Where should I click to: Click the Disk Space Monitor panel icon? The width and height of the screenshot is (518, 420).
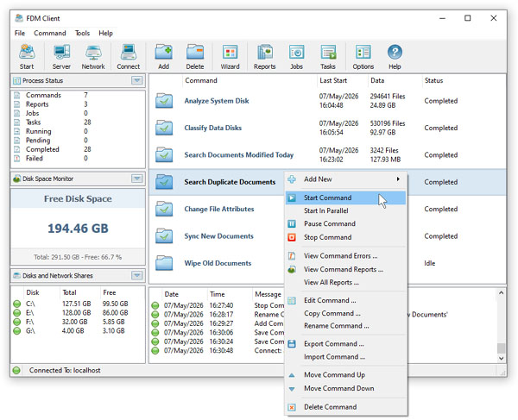[17, 179]
